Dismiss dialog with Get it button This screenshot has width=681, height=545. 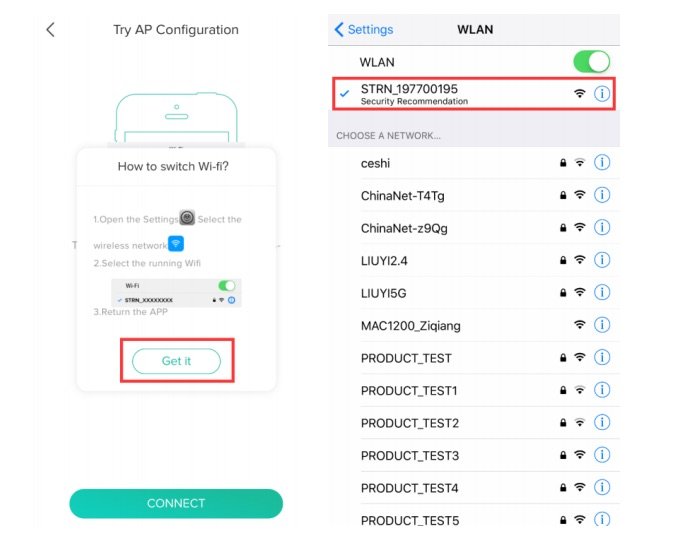176,361
